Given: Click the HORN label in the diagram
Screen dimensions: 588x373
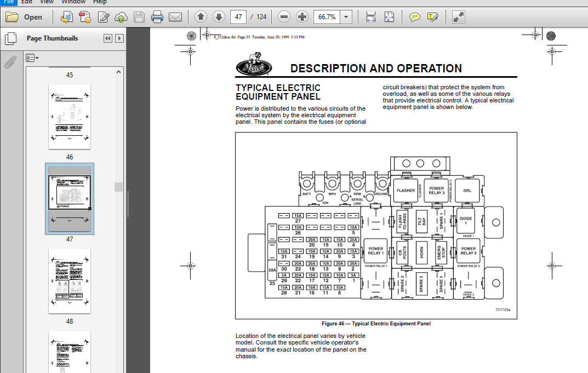Looking at the screenshot, I should pyautogui.click(x=421, y=253).
